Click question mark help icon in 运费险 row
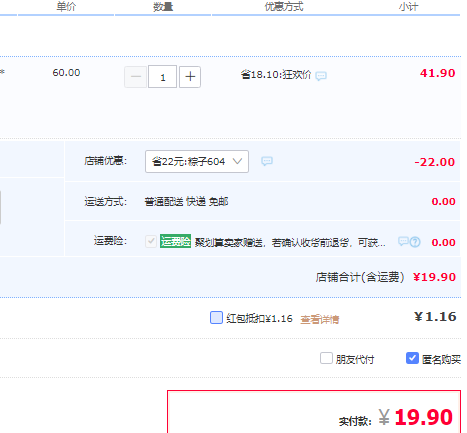Image resolution: width=467 pixels, height=433 pixels. [415, 242]
